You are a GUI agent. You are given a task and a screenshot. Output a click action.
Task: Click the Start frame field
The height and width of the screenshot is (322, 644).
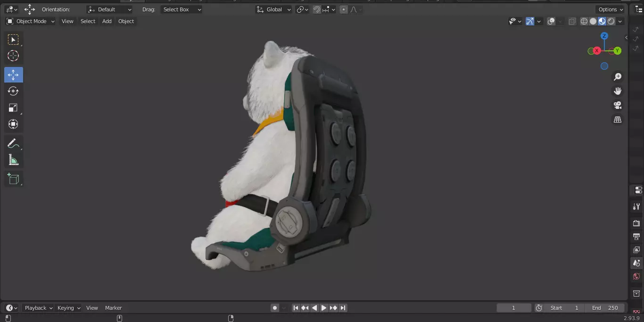(564, 308)
